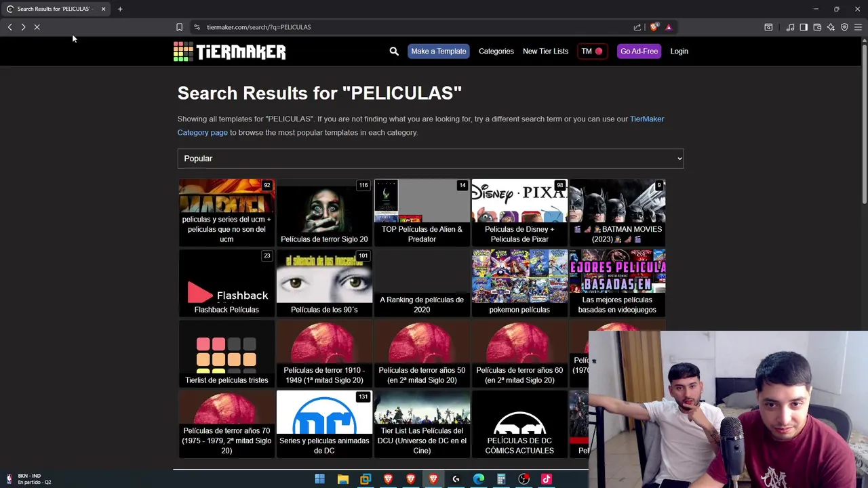
Task: Toggle the browser sidebar panel icon
Action: coord(804,27)
